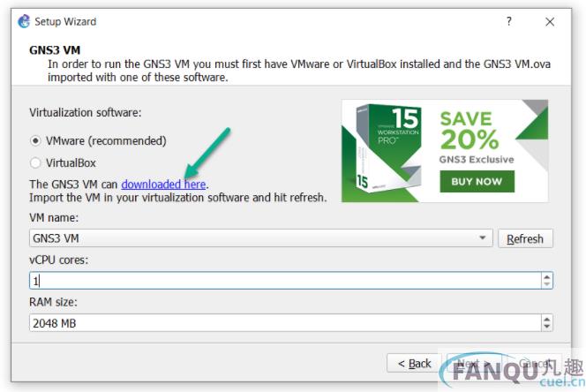Click the GNS3 Setup Wizard logo icon
The image size is (586, 392).
click(24, 21)
